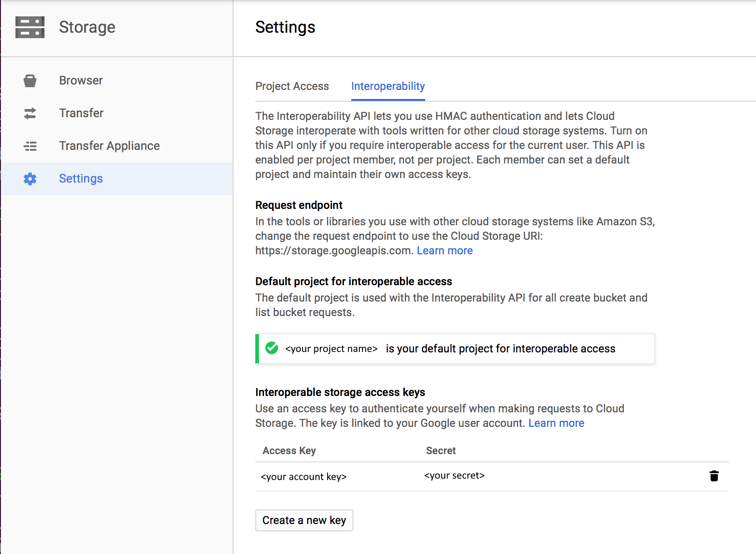
Task: Open Transfer Appliance from the sidebar
Action: [109, 146]
